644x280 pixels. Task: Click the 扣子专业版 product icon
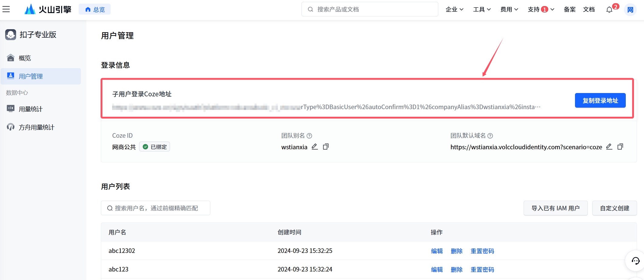pos(11,35)
